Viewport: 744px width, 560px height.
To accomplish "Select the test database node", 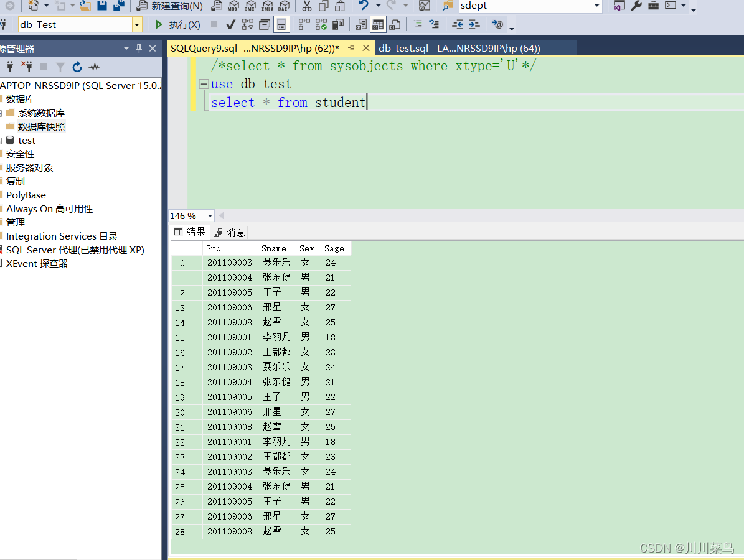I will coord(27,141).
